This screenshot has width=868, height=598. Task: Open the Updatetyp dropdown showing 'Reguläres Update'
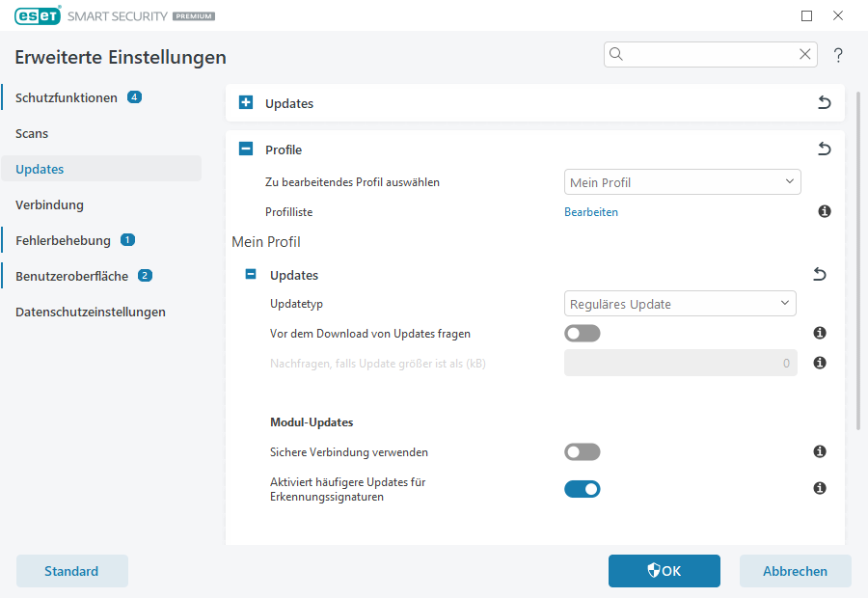680,303
